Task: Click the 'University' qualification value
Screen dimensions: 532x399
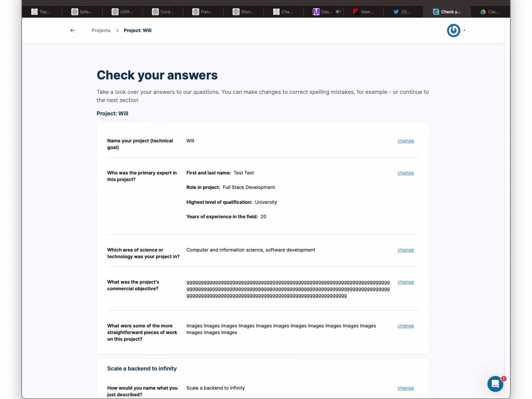Action: (x=266, y=202)
